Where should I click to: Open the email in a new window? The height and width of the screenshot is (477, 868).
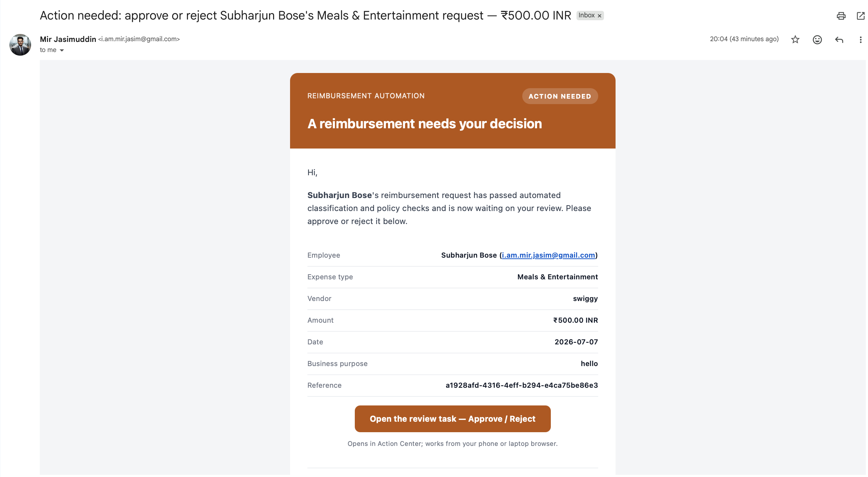[x=861, y=16]
